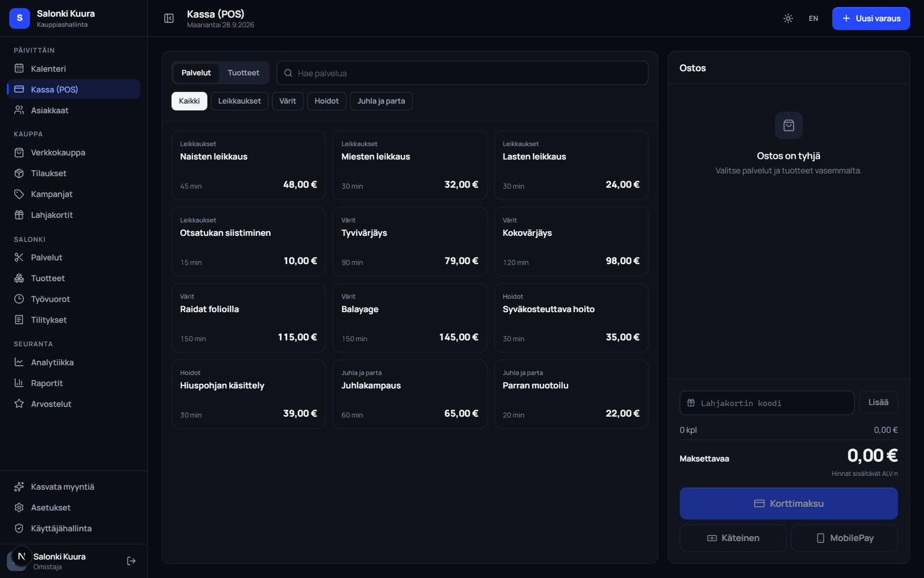This screenshot has height=578, width=924.
Task: Select Kassa (POS) in the sidebar
Action: [73, 90]
